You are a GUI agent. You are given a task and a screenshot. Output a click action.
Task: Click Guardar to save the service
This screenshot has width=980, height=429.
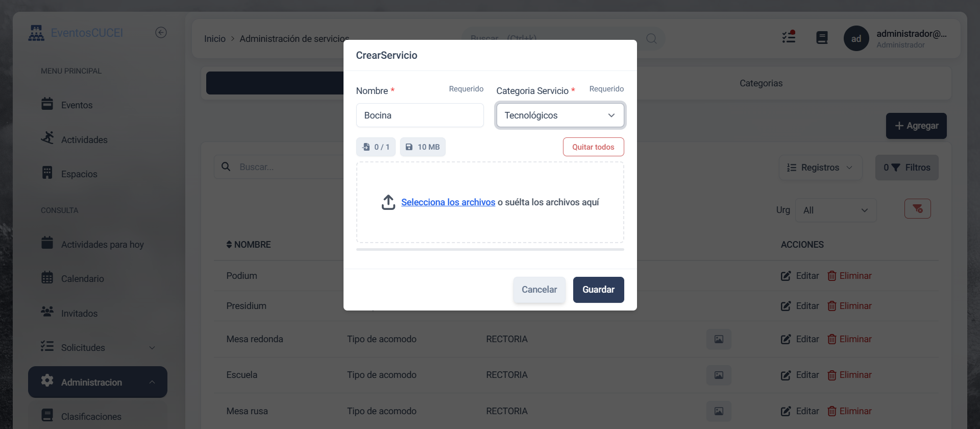[598, 290]
